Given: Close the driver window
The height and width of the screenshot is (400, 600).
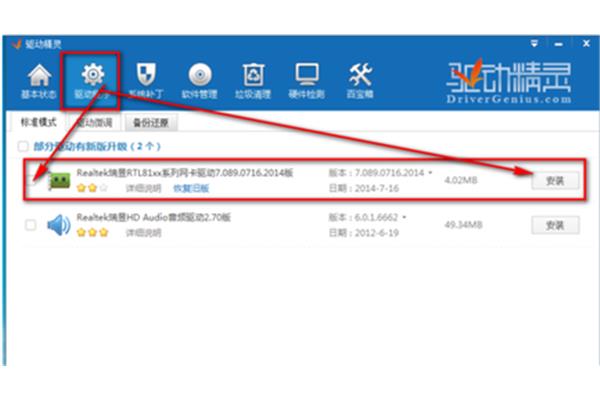Looking at the screenshot, I should point(586,44).
